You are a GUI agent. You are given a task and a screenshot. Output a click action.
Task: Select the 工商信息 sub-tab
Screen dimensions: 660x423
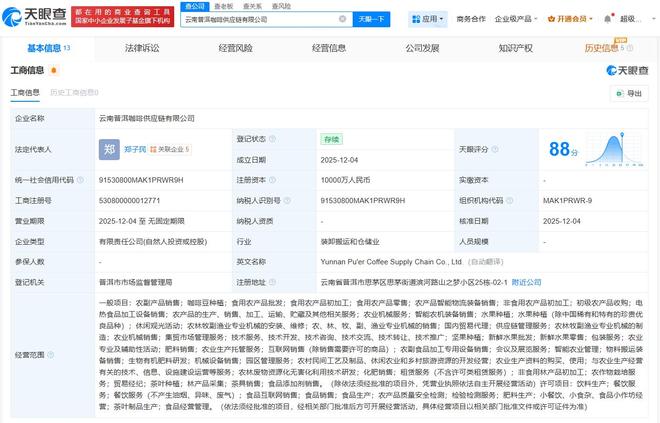pos(25,93)
